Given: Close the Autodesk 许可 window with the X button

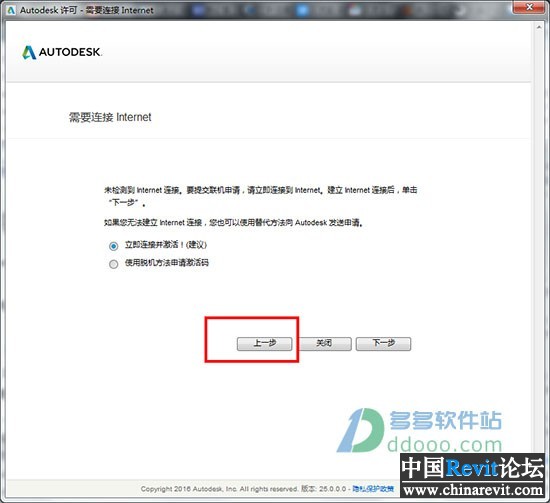Looking at the screenshot, I should (x=529, y=7).
